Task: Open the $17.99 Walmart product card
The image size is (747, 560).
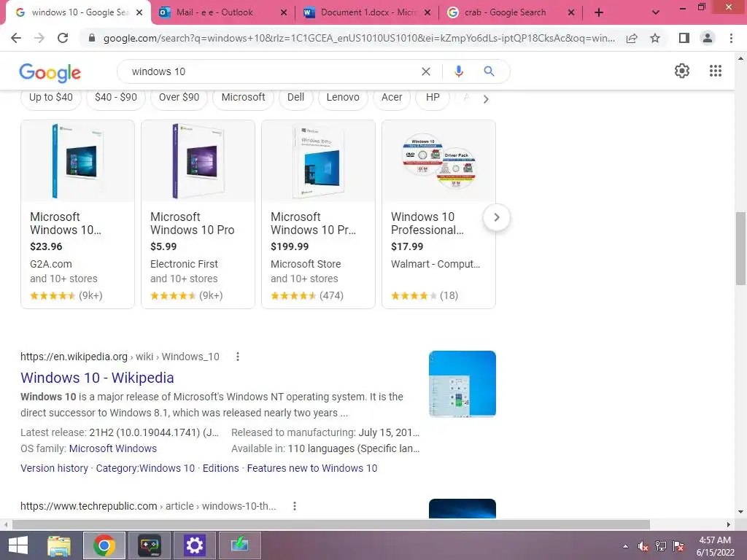Action: [x=438, y=214]
